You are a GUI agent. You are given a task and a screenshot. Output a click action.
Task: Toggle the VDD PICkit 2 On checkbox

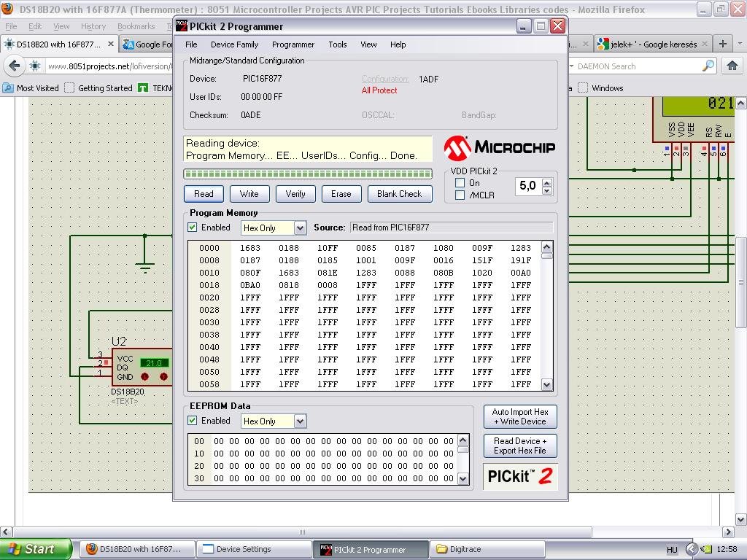point(460,183)
